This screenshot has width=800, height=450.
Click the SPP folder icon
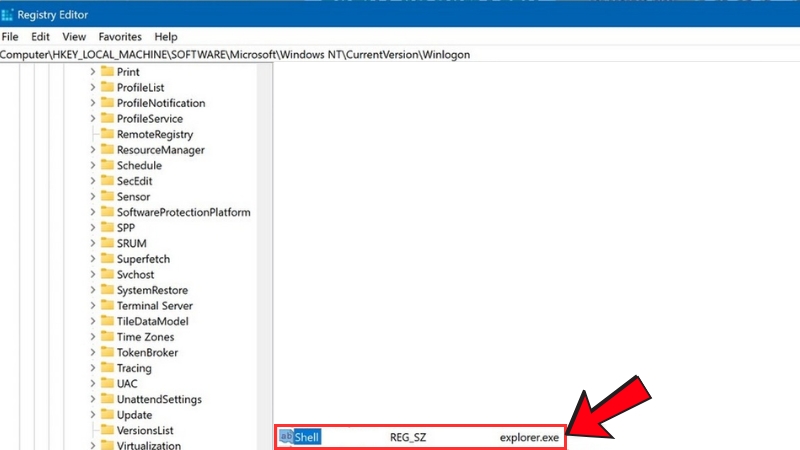click(x=107, y=227)
